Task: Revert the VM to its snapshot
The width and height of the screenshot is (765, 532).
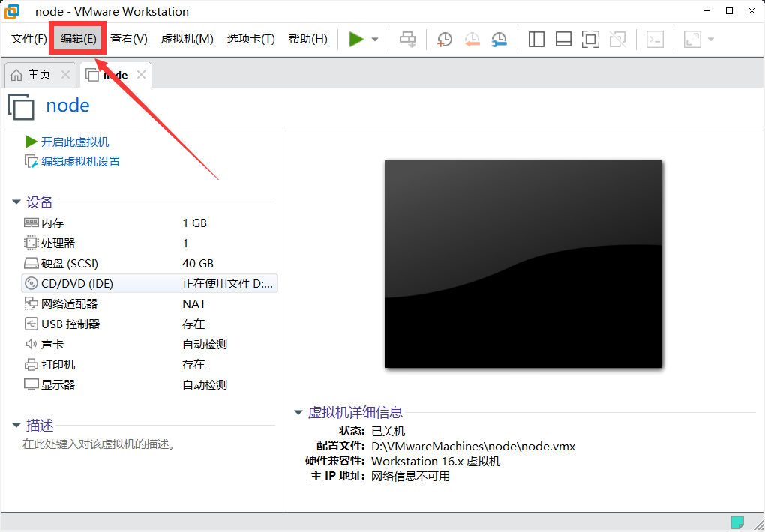Action: 472,39
